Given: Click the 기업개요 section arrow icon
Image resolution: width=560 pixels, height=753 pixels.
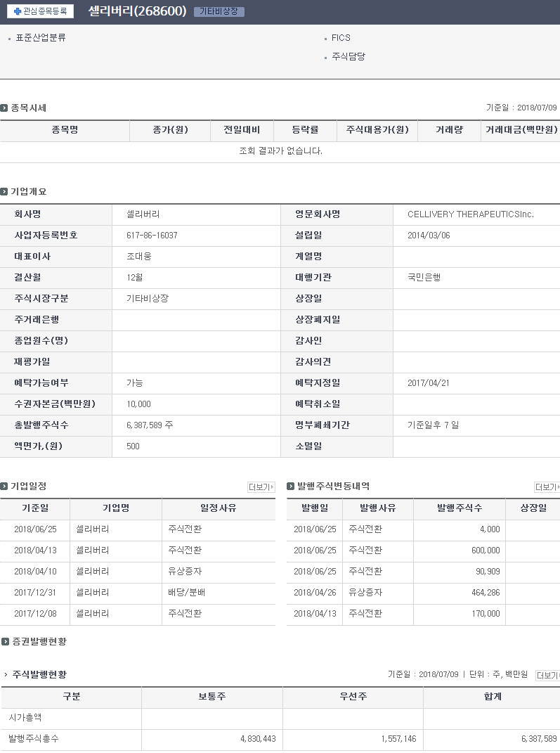Looking at the screenshot, I should 4,192.
